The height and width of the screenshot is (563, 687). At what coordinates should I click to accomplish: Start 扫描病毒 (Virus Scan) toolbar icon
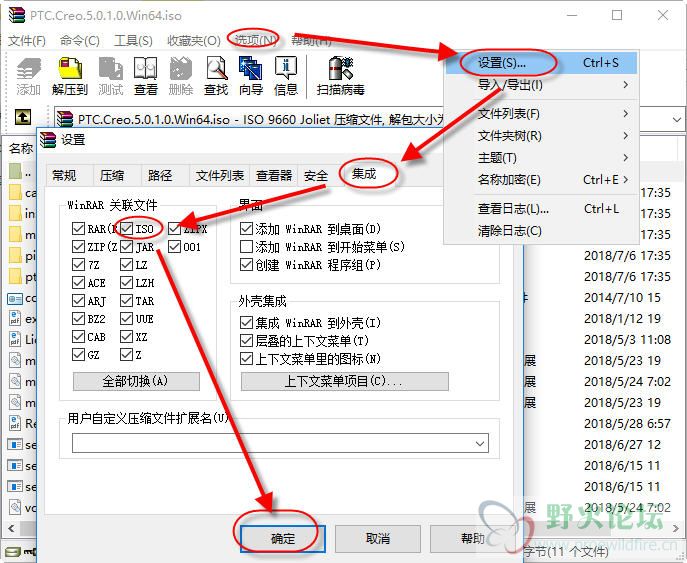point(340,76)
